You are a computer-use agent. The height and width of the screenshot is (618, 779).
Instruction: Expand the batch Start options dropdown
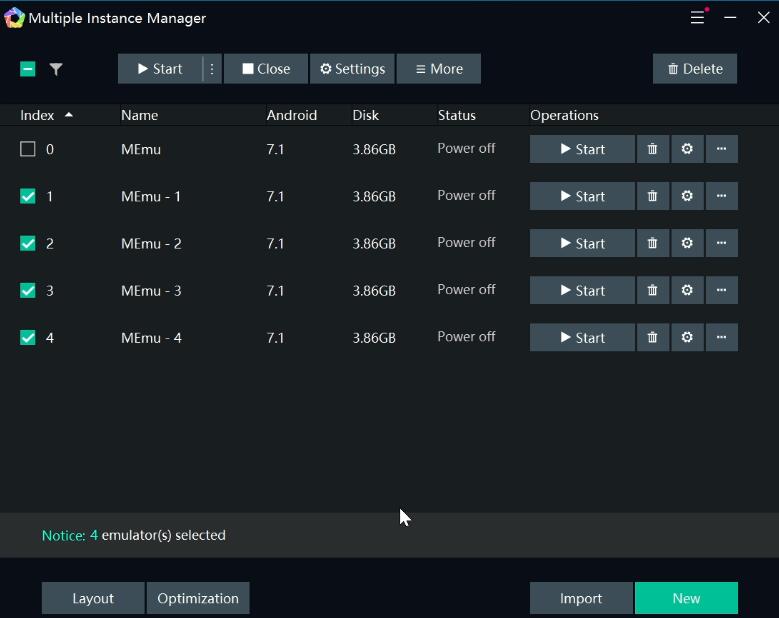pyautogui.click(x=212, y=69)
